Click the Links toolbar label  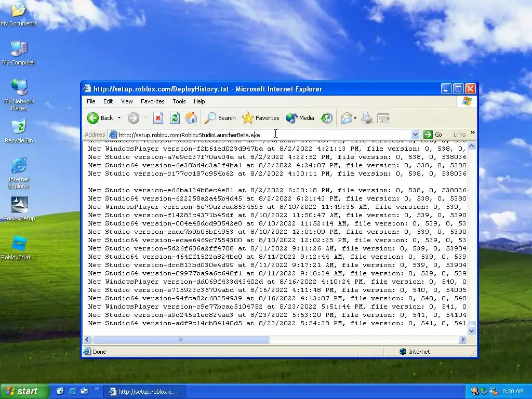tap(459, 135)
